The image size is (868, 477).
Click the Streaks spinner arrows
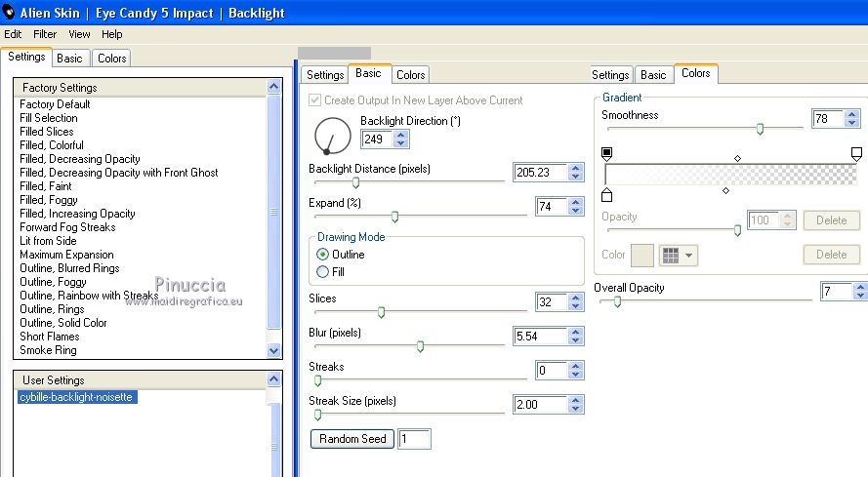click(576, 371)
